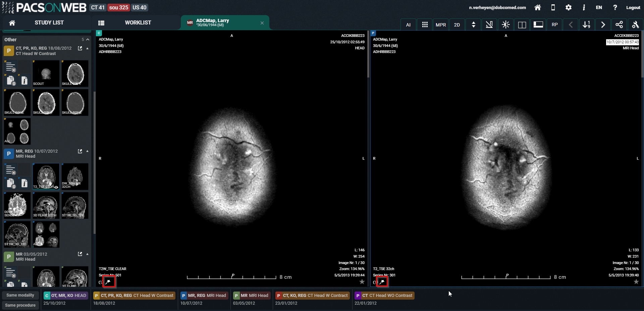Open the ALL thumbnail of the CT study
Viewport: 644px width, 311px height.
pyautogui.click(x=17, y=131)
